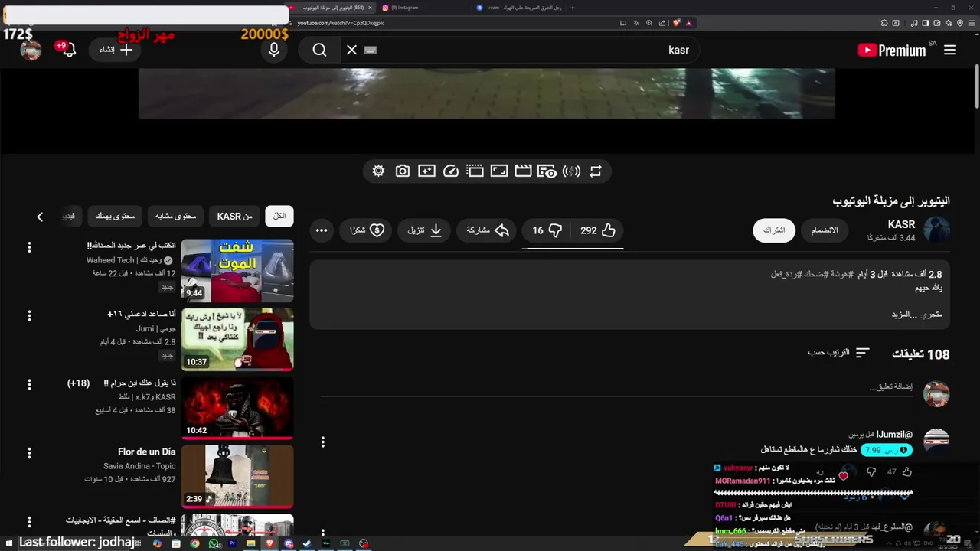Open the الترتيب حسب sort comments dropdown

click(x=839, y=353)
